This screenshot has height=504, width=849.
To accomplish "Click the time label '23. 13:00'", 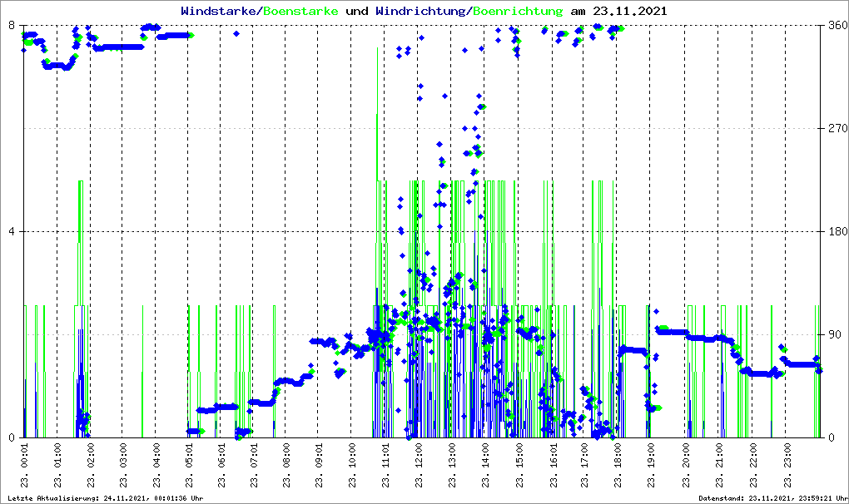I will (452, 466).
